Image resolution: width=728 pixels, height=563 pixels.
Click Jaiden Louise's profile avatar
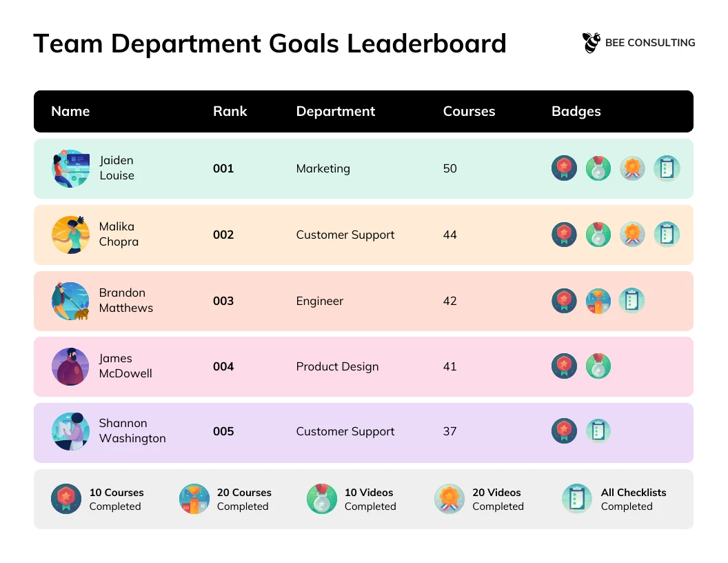coord(70,168)
